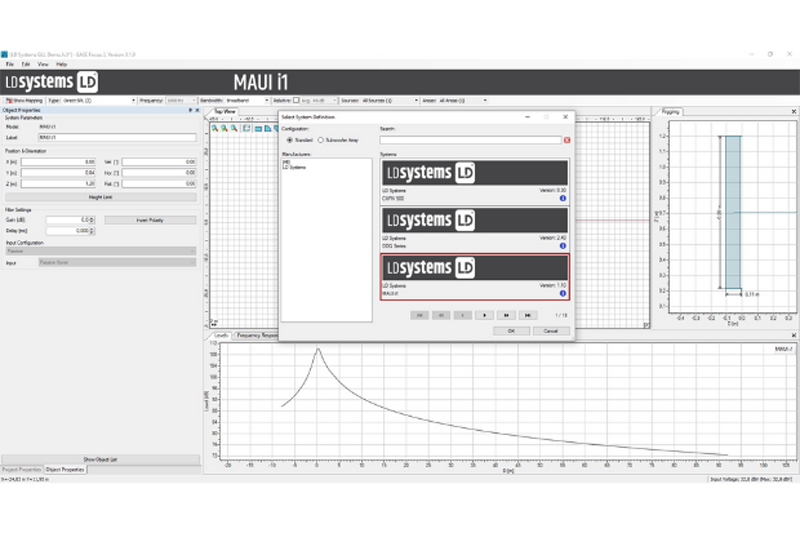The width and height of the screenshot is (800, 533).
Task: Open the Bandwidth dropdown
Action: coord(266,100)
